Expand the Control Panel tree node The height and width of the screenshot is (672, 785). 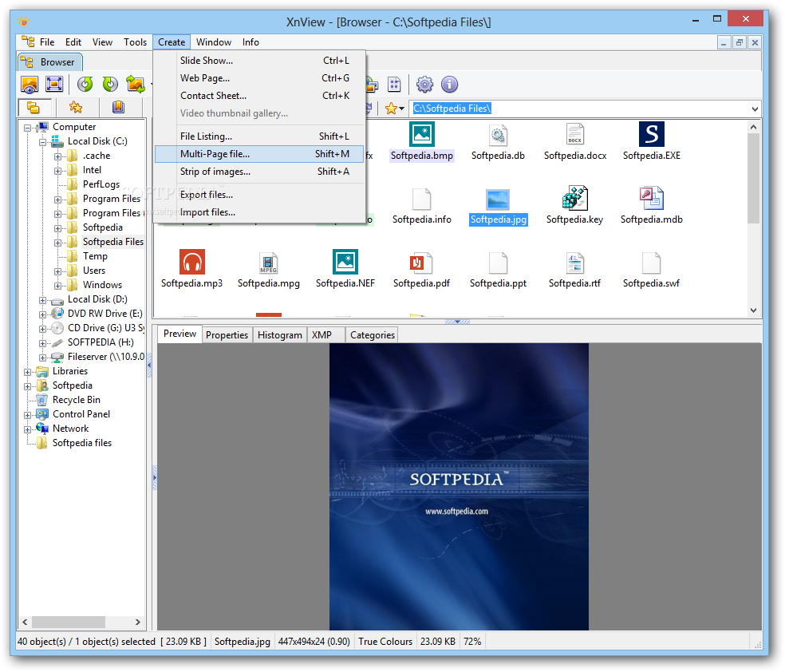[28, 415]
